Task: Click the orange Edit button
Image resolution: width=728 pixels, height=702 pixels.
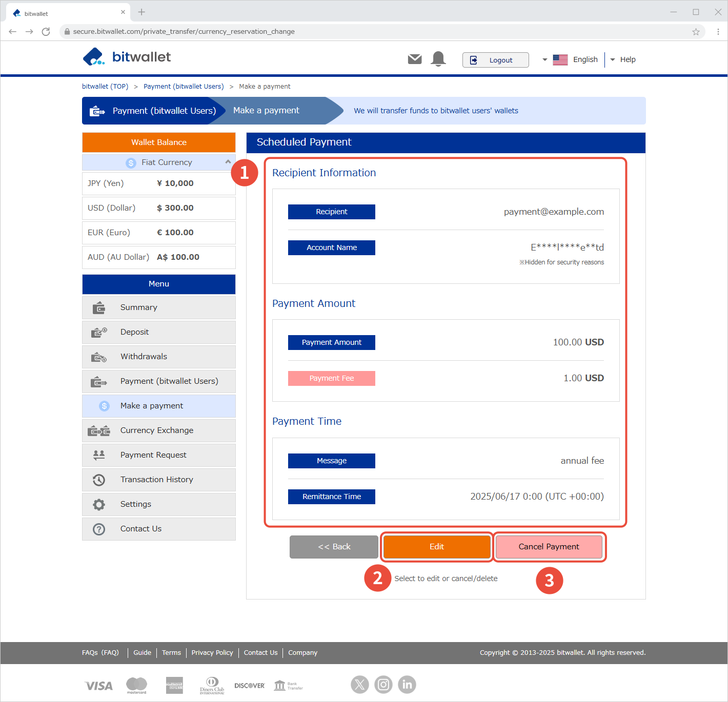Action: (437, 547)
